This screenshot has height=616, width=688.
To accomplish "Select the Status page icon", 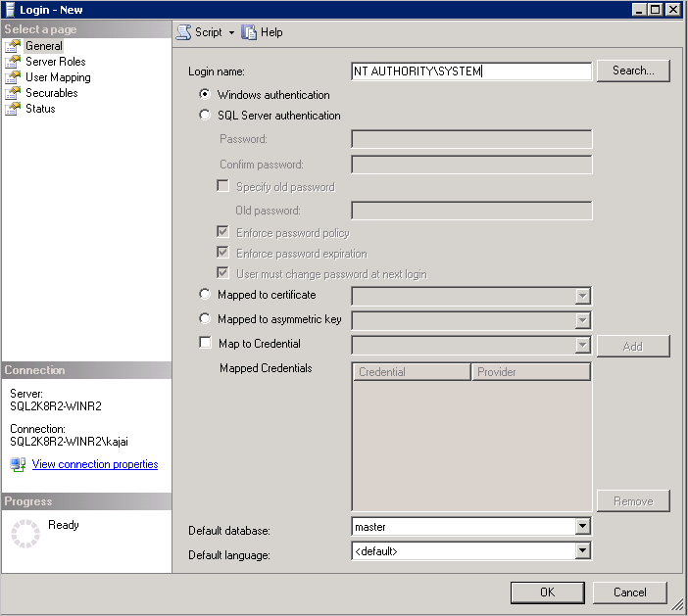I will pyautogui.click(x=13, y=109).
